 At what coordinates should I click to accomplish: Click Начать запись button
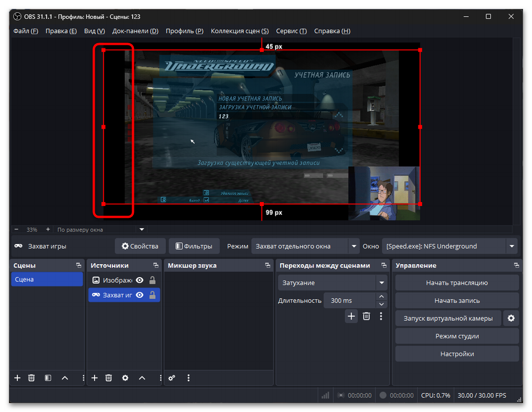[x=456, y=301]
